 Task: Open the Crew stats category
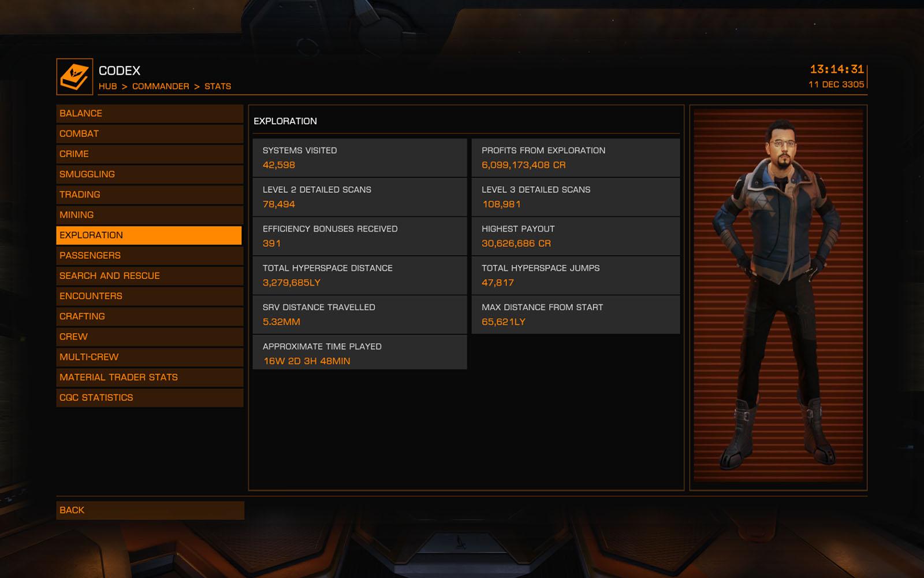(x=150, y=336)
